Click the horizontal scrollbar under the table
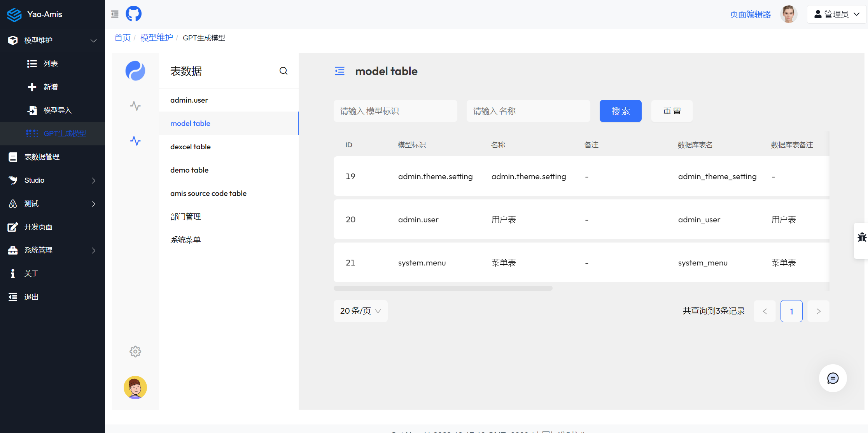This screenshot has height=433, width=868. tap(443, 288)
